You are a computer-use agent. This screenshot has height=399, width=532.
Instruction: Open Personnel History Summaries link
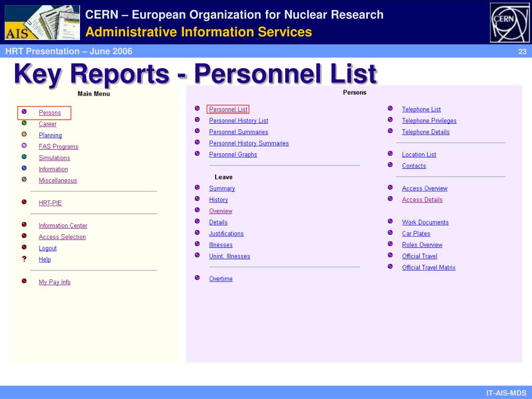(249, 143)
